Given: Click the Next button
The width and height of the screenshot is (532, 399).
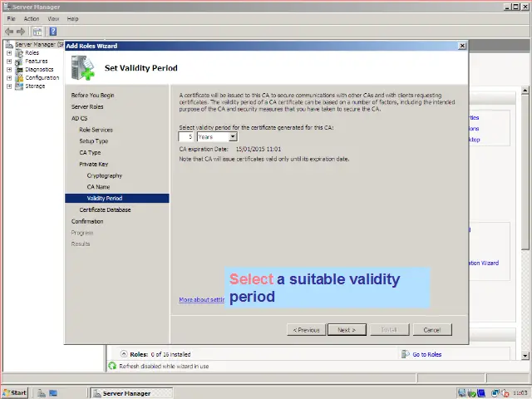Looking at the screenshot, I should coord(347,330).
